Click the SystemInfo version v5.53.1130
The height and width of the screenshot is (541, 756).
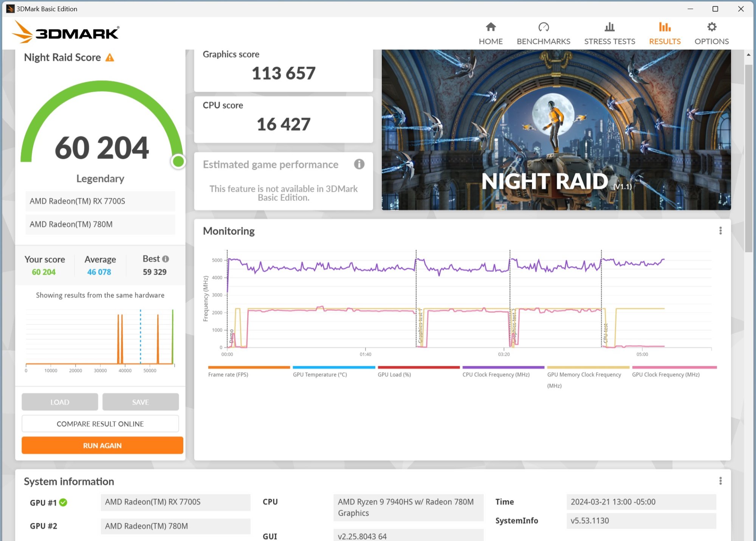641,521
